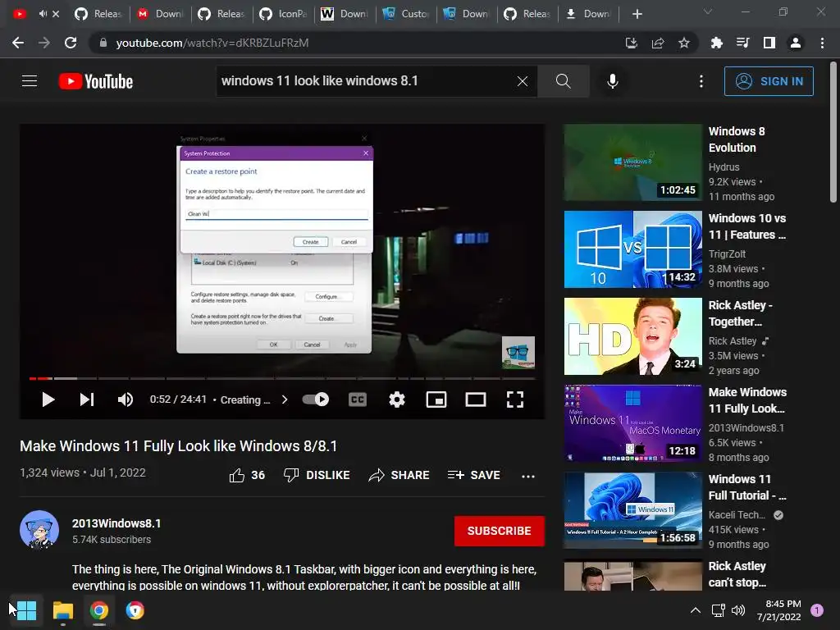The image size is (840, 630).
Task: Open File Explorer from taskbar
Action: [x=62, y=610]
